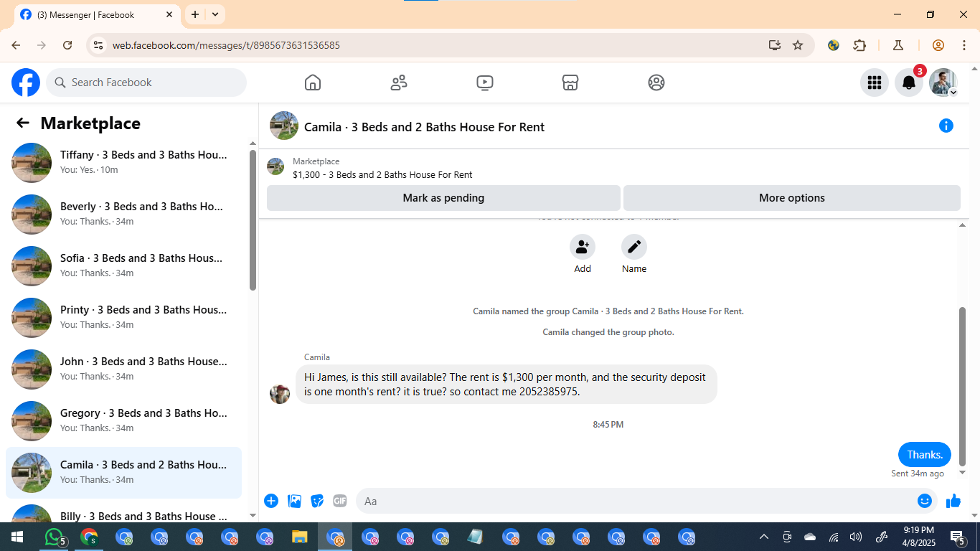Viewport: 980px width, 551px height.
Task: Select Camila's conversation in the list
Action: pos(123,472)
